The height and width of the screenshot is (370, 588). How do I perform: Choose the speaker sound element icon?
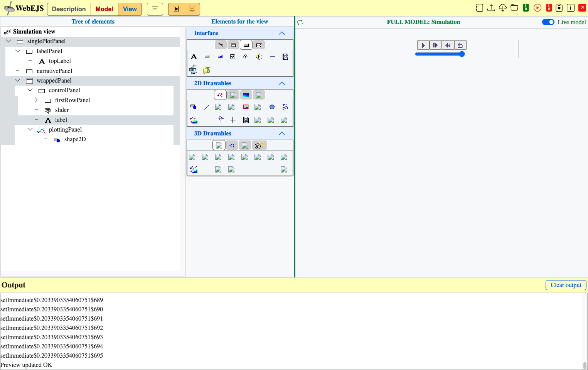point(259,57)
